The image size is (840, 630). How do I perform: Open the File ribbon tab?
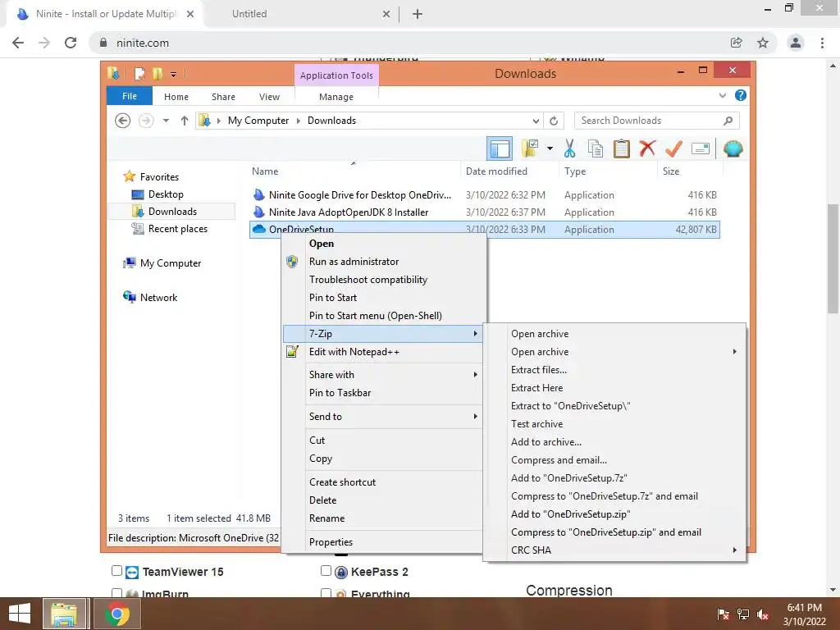tap(130, 96)
